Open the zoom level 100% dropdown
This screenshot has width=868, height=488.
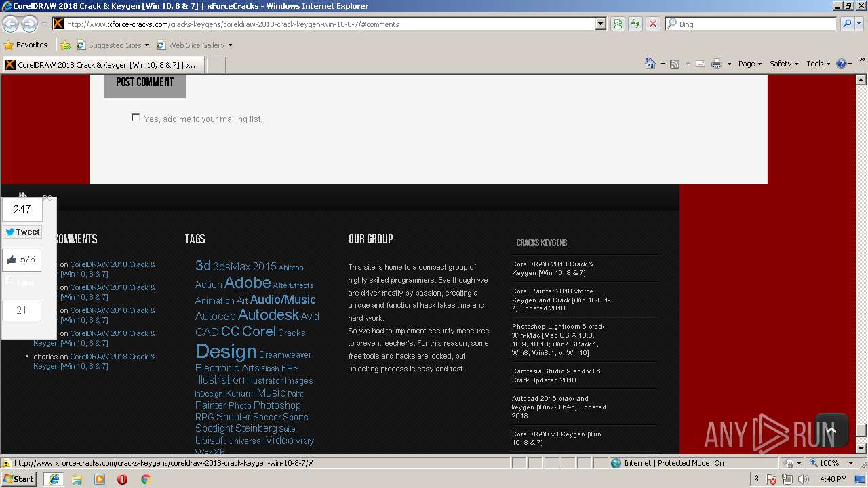click(850, 463)
